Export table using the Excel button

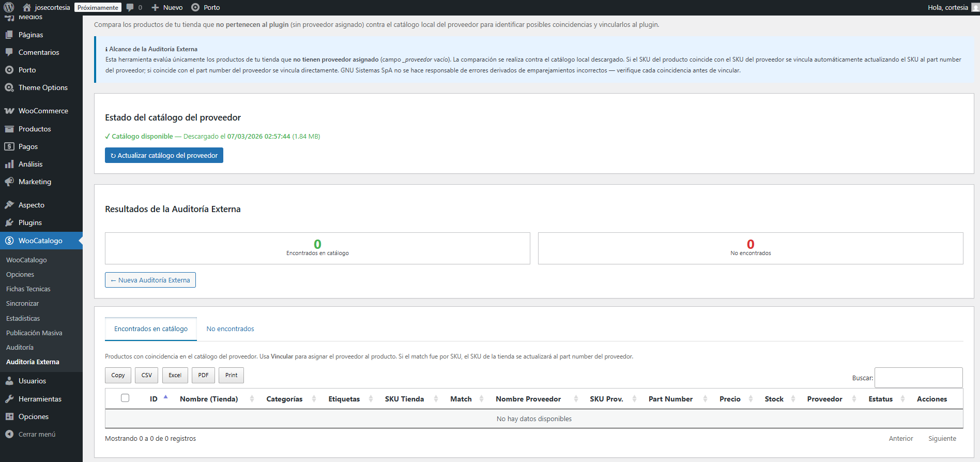click(x=175, y=375)
